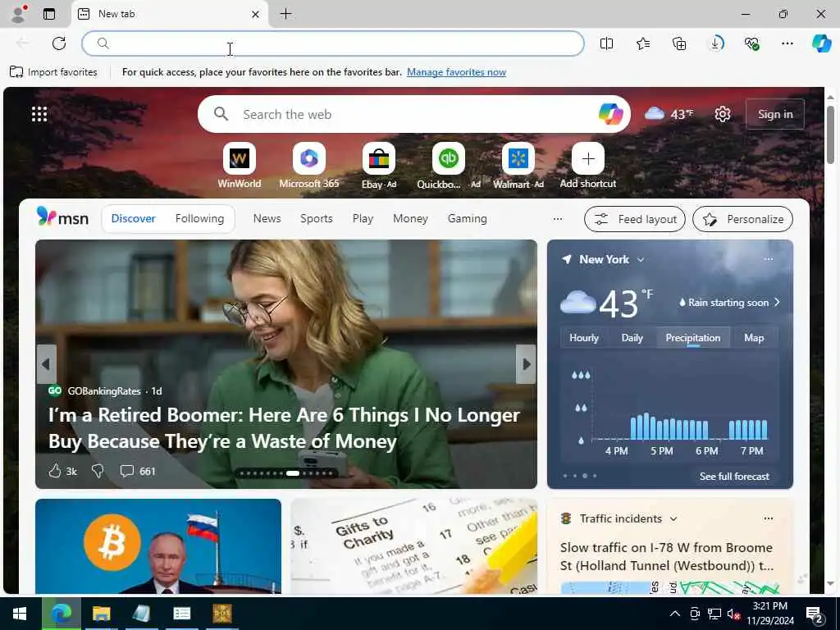Expand more feed categories ellipsis
Image resolution: width=840 pixels, height=630 pixels.
click(x=558, y=218)
